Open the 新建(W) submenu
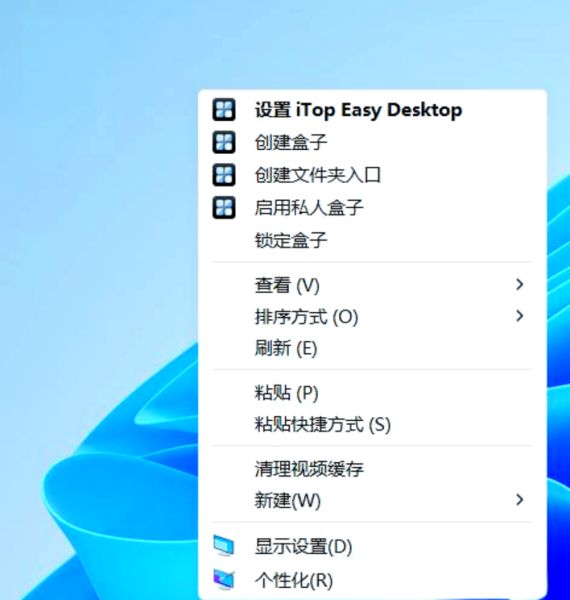 pos(372,500)
